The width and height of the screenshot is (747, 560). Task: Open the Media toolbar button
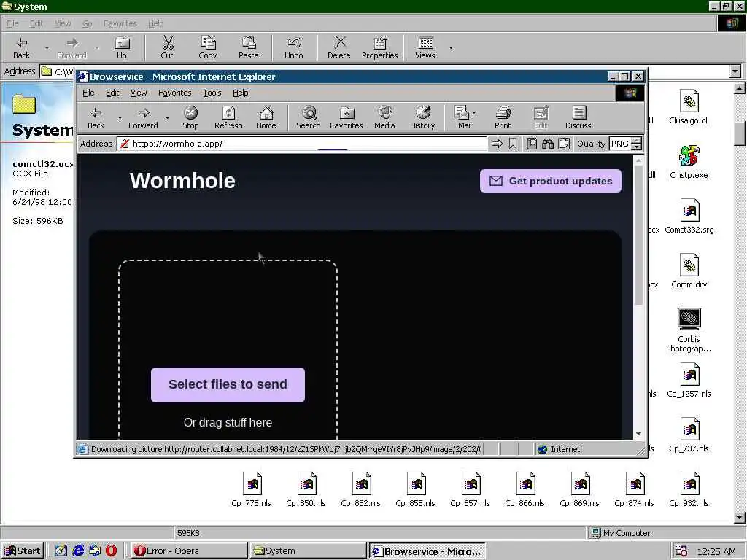pyautogui.click(x=384, y=117)
